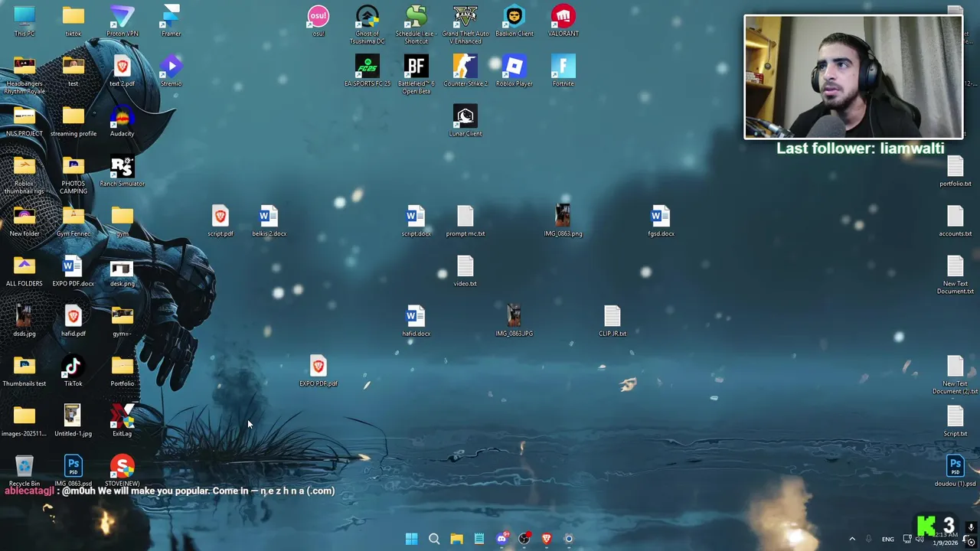
Task: Launch Grand Theft Auto V Enhanced
Action: click(x=465, y=24)
